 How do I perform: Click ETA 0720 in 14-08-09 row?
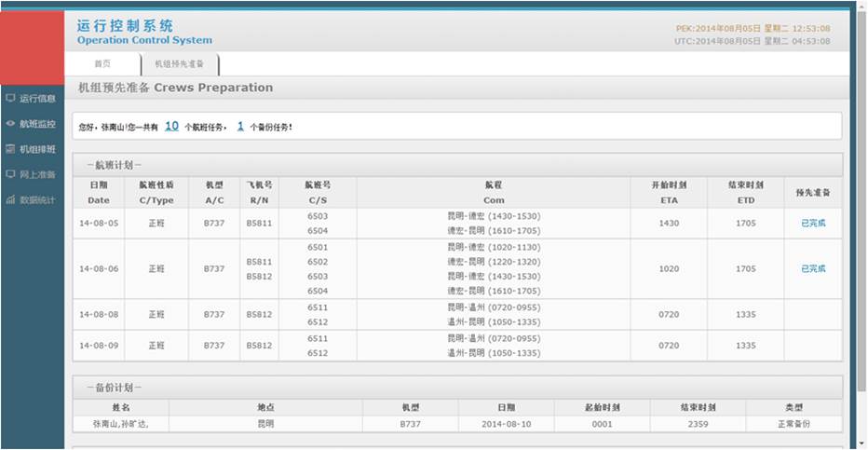[669, 346]
